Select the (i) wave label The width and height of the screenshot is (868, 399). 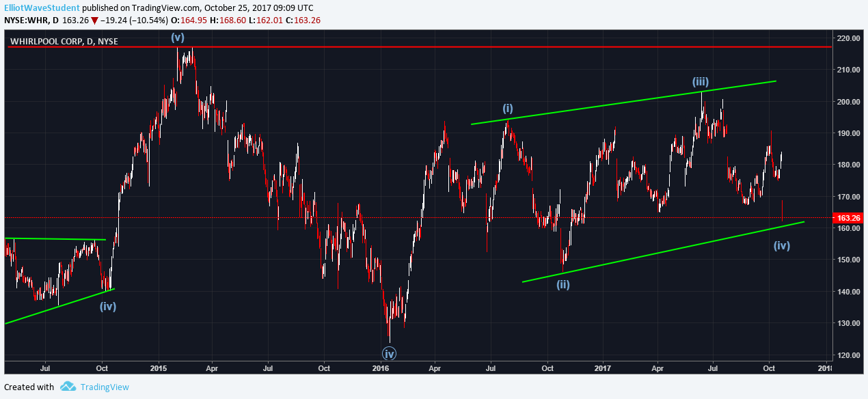pyautogui.click(x=508, y=108)
